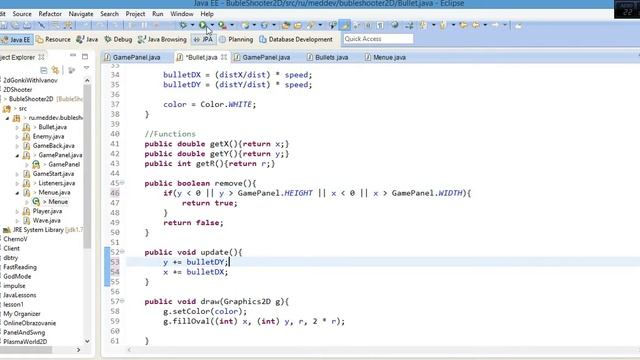This screenshot has width=640, height=360.
Task: Select the 'FastReading' project entry
Action: 20,267
